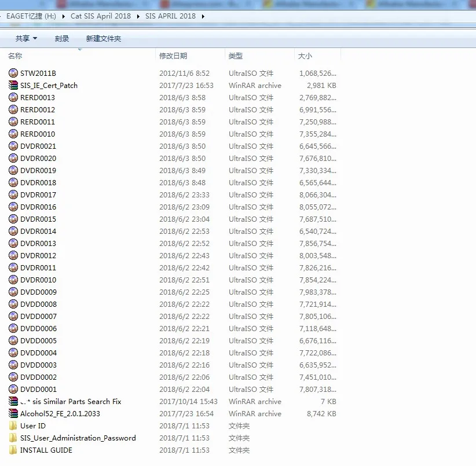476x466 pixels.
Task: Click the DVDR0021 disc image icon
Action: click(13, 146)
